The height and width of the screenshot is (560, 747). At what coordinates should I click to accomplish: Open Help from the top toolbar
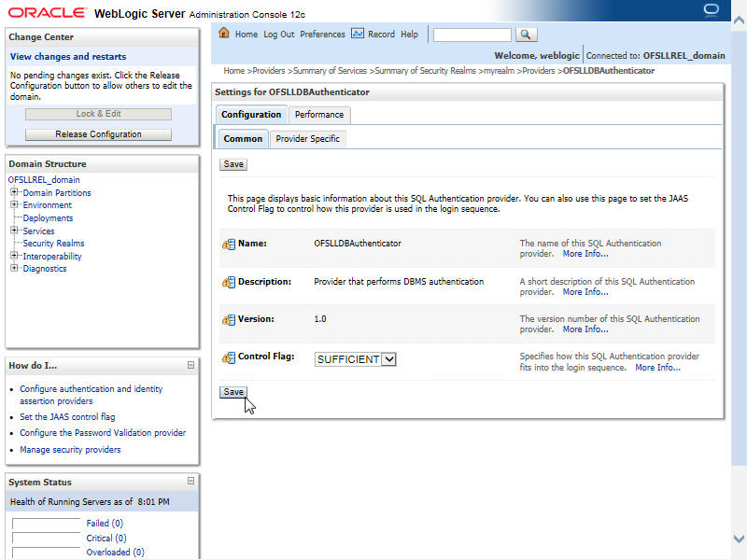pyautogui.click(x=409, y=35)
